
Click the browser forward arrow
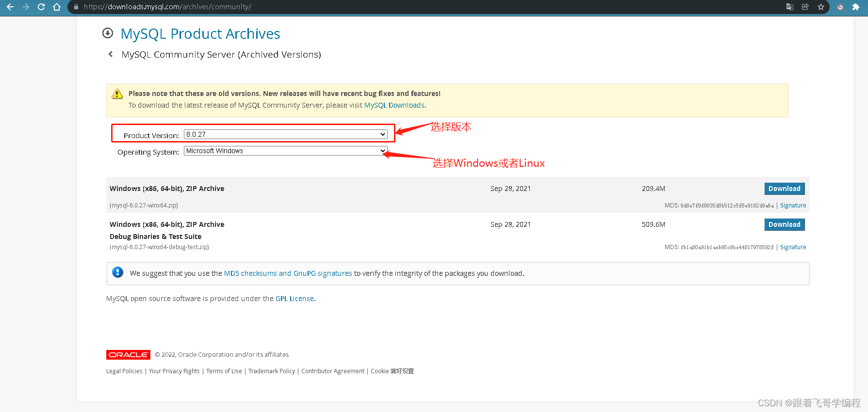pyautogui.click(x=26, y=7)
